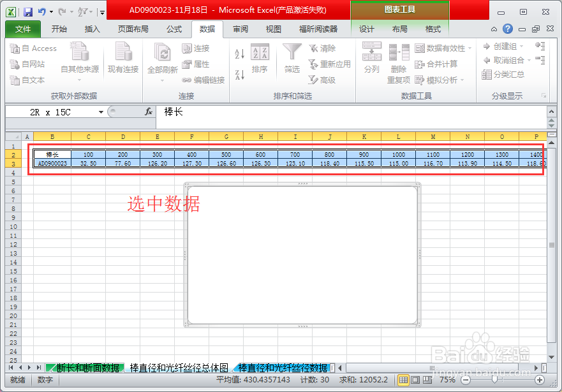
Task: Click the 设计 chart tools tab
Action: [366, 29]
